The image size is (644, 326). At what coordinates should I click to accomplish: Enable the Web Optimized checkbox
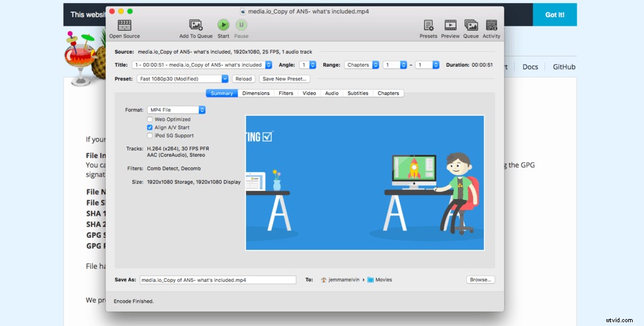[x=150, y=119]
